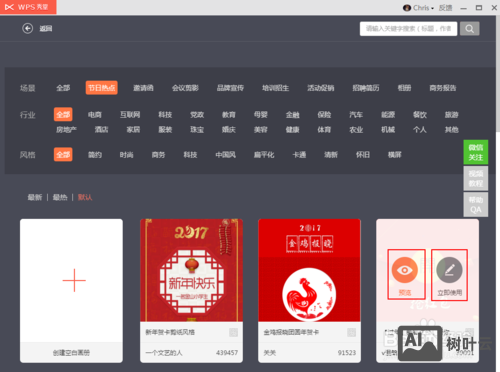Select the 品牌宣传 scene filter

[230, 88]
